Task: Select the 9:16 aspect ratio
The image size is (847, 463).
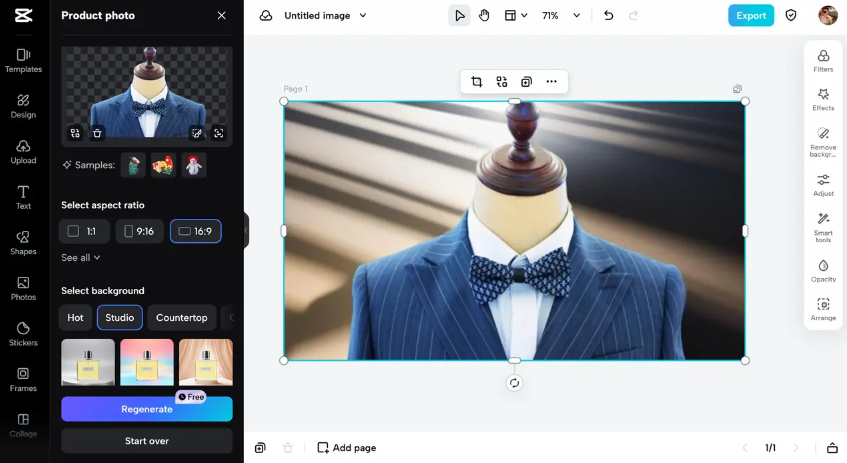Action: point(139,231)
